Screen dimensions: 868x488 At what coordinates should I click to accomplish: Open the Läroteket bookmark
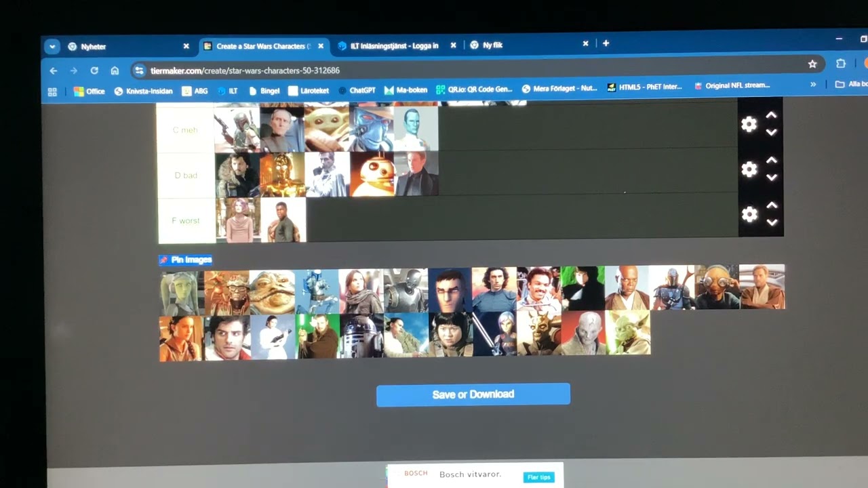coord(309,90)
